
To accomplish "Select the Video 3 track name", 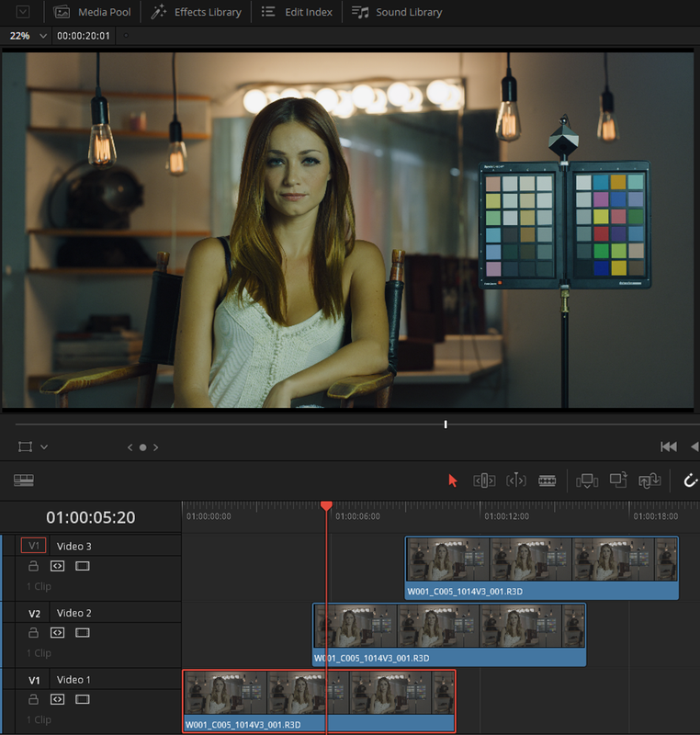I will point(74,546).
